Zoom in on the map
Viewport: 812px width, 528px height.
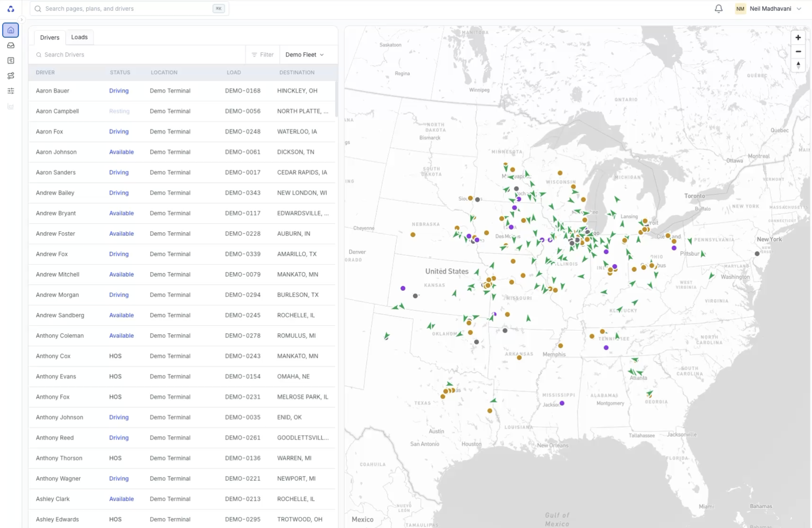click(798, 37)
